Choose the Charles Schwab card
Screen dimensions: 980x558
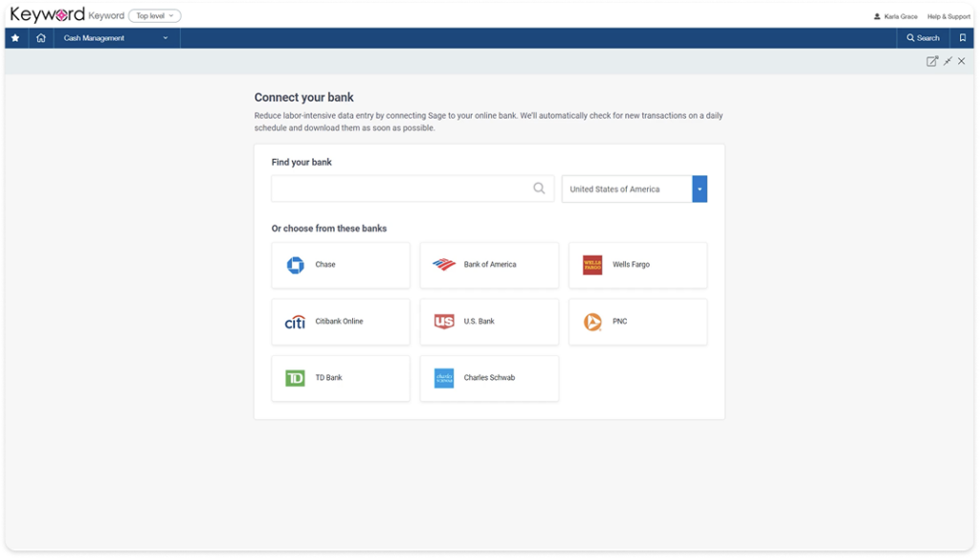pos(489,378)
